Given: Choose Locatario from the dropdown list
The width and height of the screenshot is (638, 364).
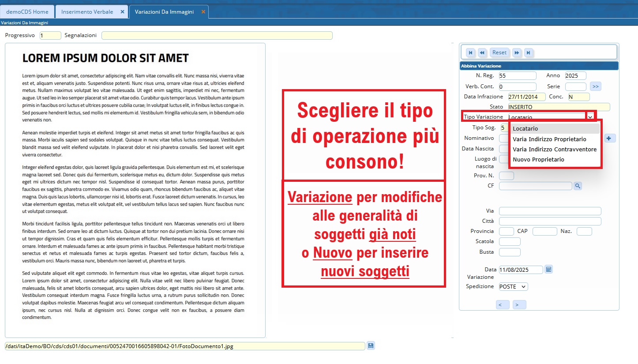Looking at the screenshot, I should pyautogui.click(x=555, y=128).
